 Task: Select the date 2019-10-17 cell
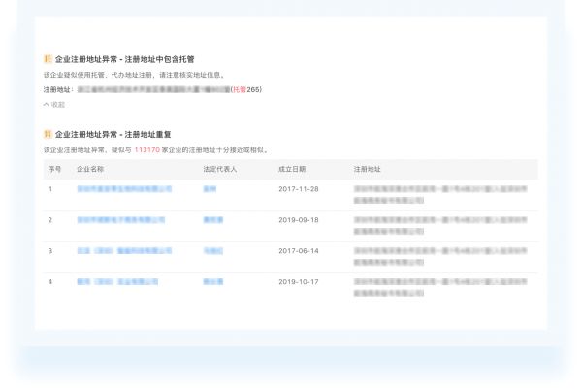298,282
